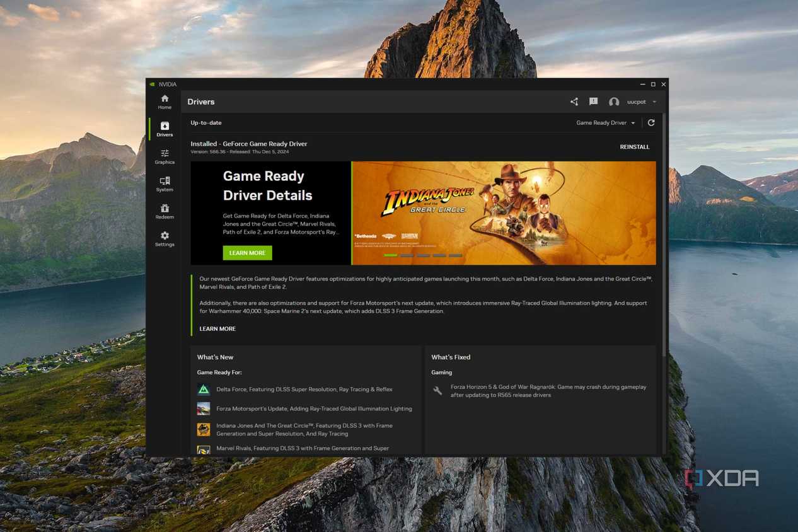The height and width of the screenshot is (532, 798).
Task: Open the Redeem section
Action: coord(164,212)
